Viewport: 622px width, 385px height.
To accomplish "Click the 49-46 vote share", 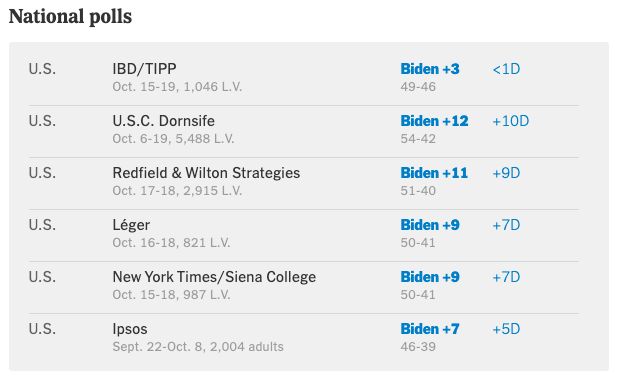I will click(x=418, y=87).
